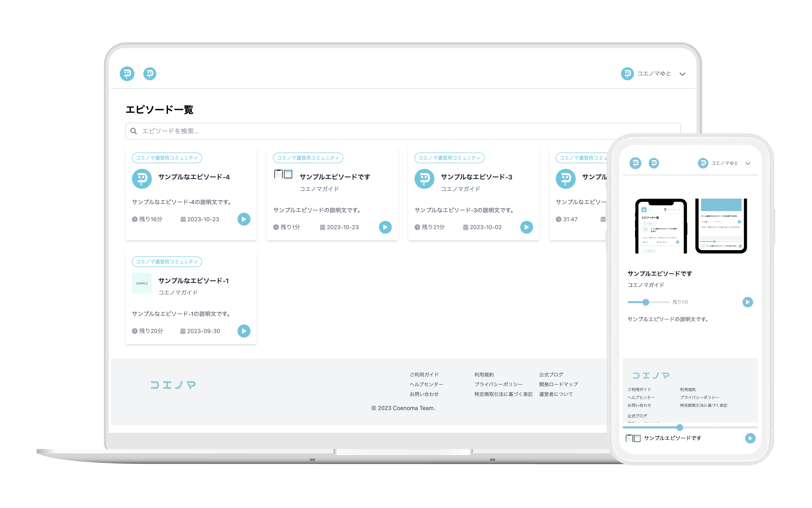The width and height of the screenshot is (812, 508).
Task: Open 開発ロードマップ footer link
Action: [558, 384]
